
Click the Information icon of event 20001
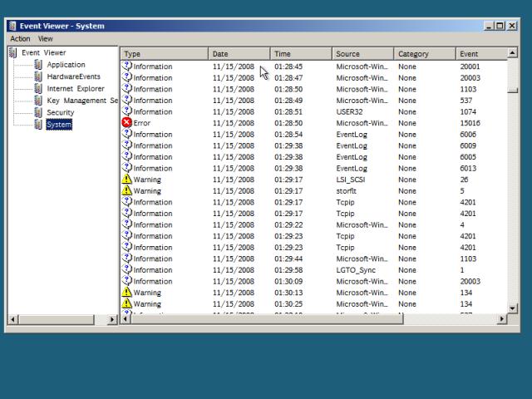coord(127,66)
